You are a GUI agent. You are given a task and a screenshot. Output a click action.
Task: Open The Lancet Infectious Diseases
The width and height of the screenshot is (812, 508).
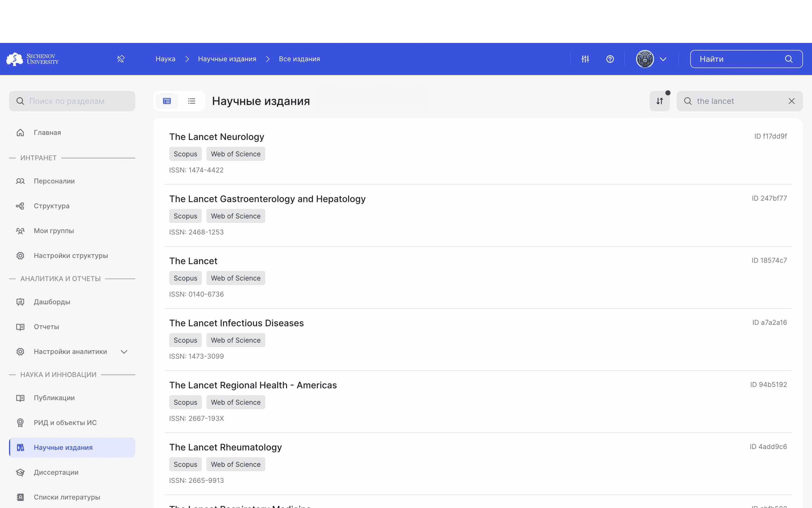point(236,323)
